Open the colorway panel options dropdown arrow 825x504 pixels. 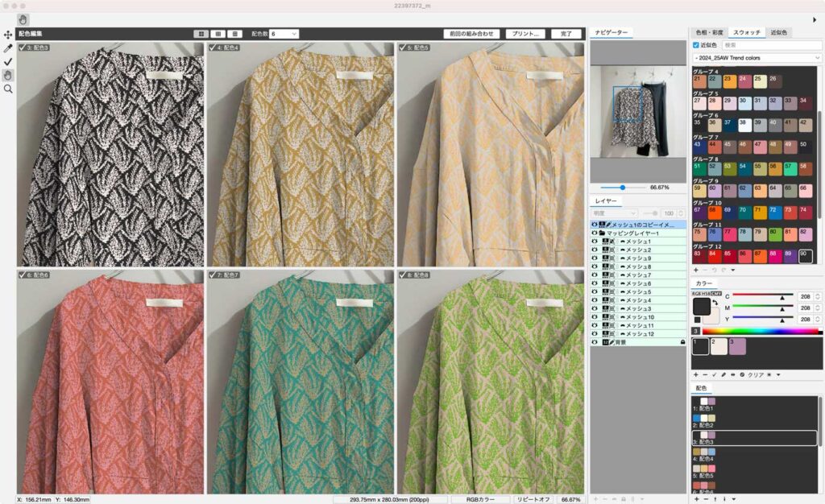click(x=733, y=498)
